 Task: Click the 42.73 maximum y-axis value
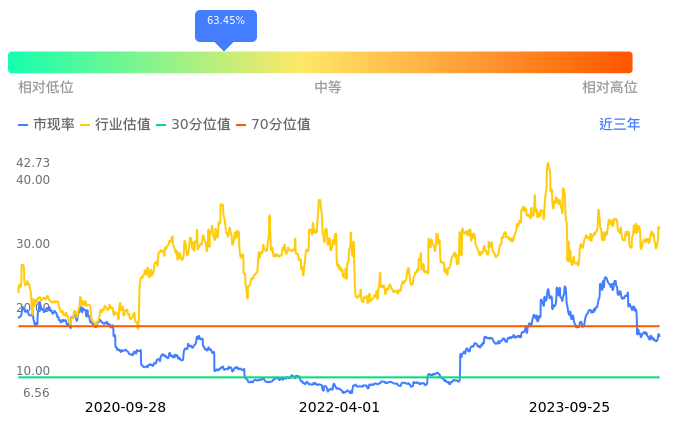pyautogui.click(x=34, y=163)
